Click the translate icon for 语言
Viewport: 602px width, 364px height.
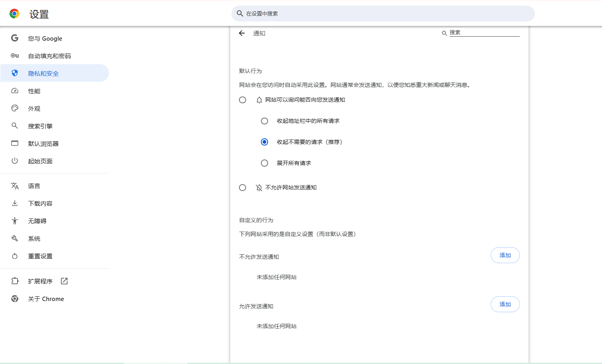click(x=15, y=186)
